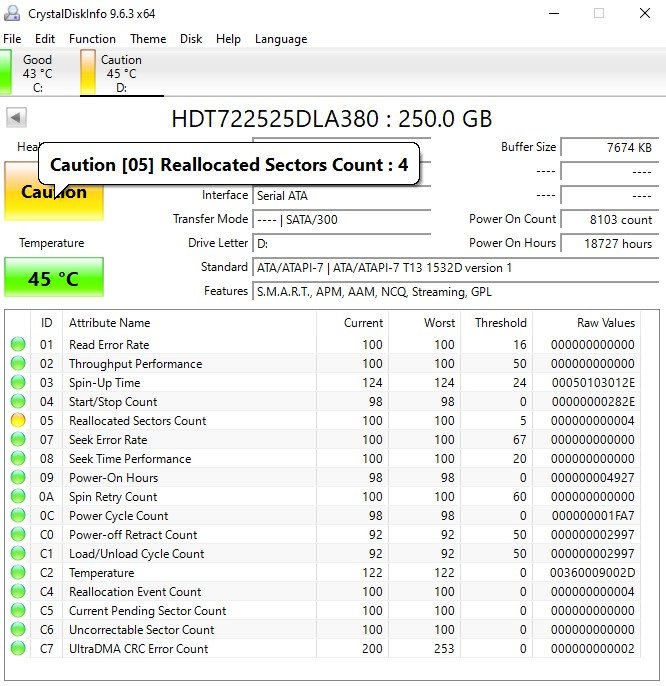666x686 pixels.
Task: Click green status dot for Reallocation Event Count
Action: tap(18, 592)
